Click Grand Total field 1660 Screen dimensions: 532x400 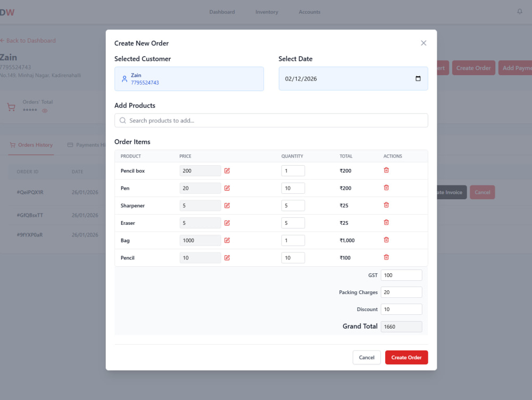[401, 326]
